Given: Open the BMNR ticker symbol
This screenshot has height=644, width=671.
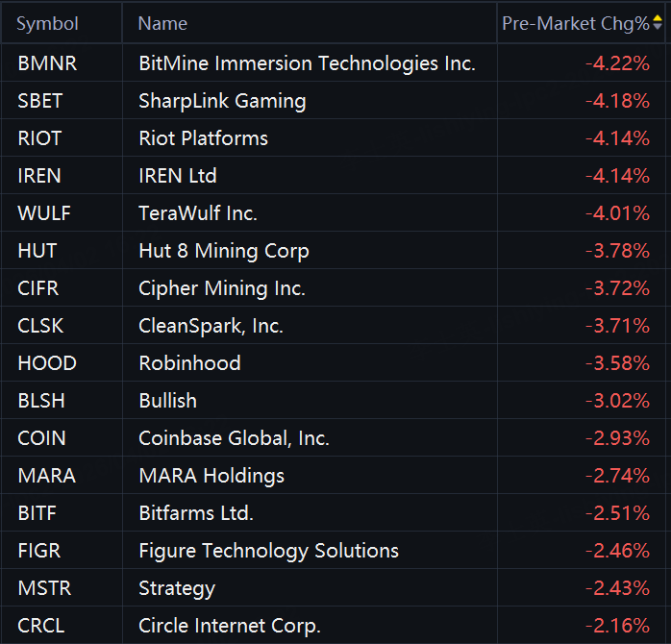Looking at the screenshot, I should pos(47,64).
